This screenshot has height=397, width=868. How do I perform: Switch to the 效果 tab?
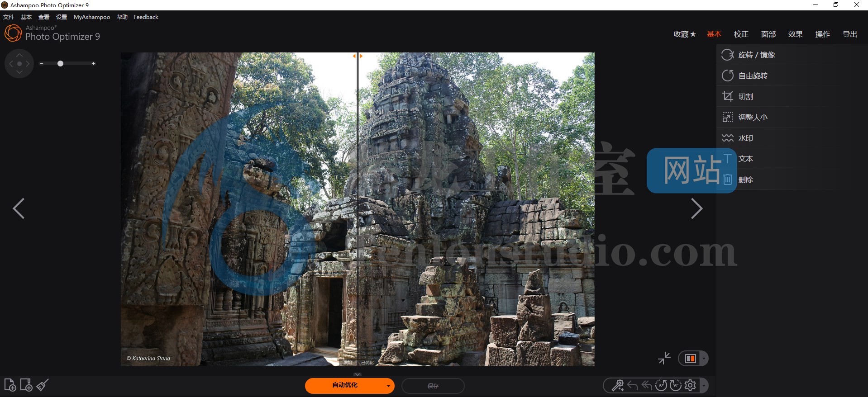[795, 34]
